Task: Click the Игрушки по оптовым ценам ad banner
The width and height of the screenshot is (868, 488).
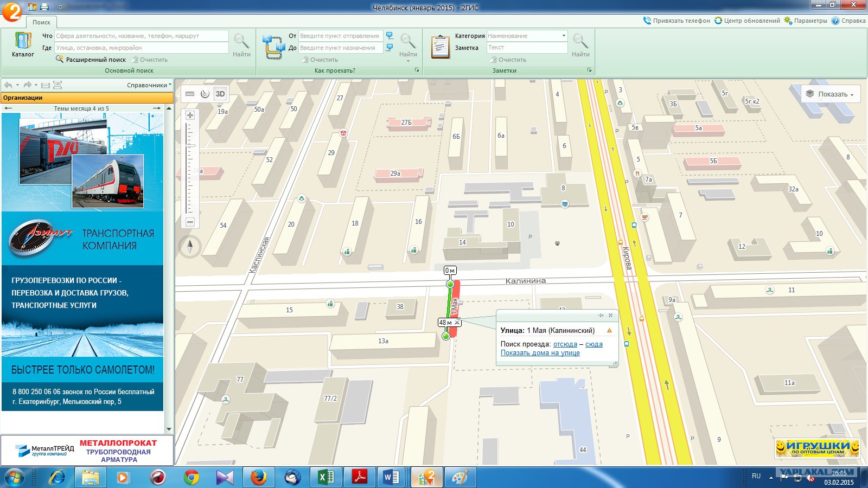Action: click(x=818, y=447)
